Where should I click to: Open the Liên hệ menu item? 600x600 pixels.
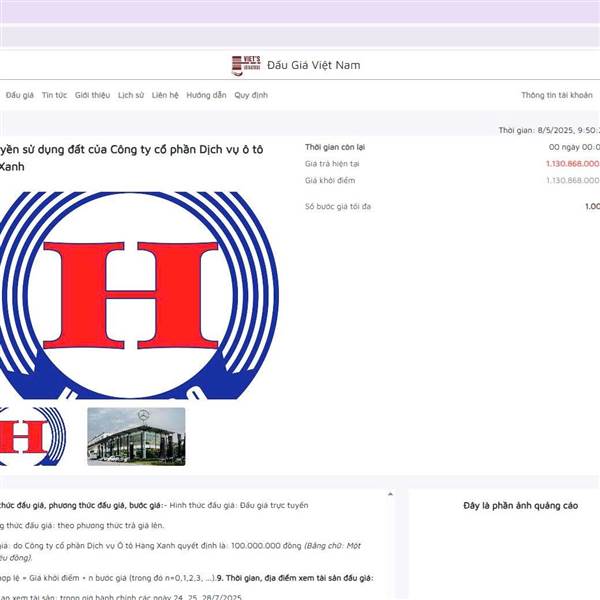click(165, 95)
